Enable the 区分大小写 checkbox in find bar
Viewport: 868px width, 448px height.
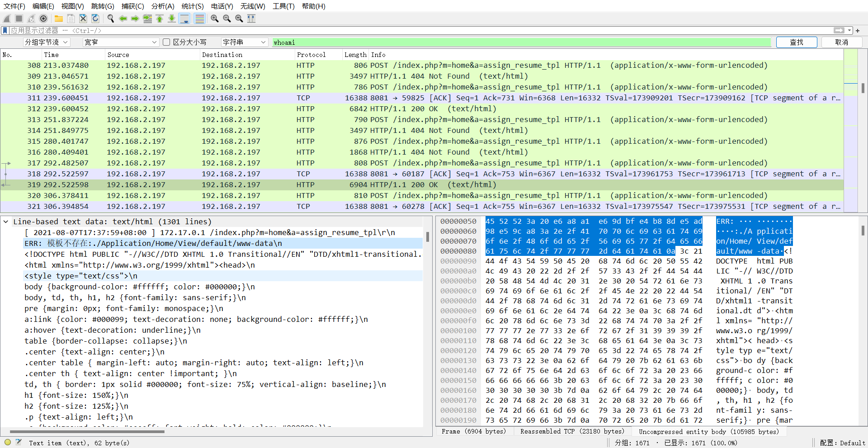[166, 42]
